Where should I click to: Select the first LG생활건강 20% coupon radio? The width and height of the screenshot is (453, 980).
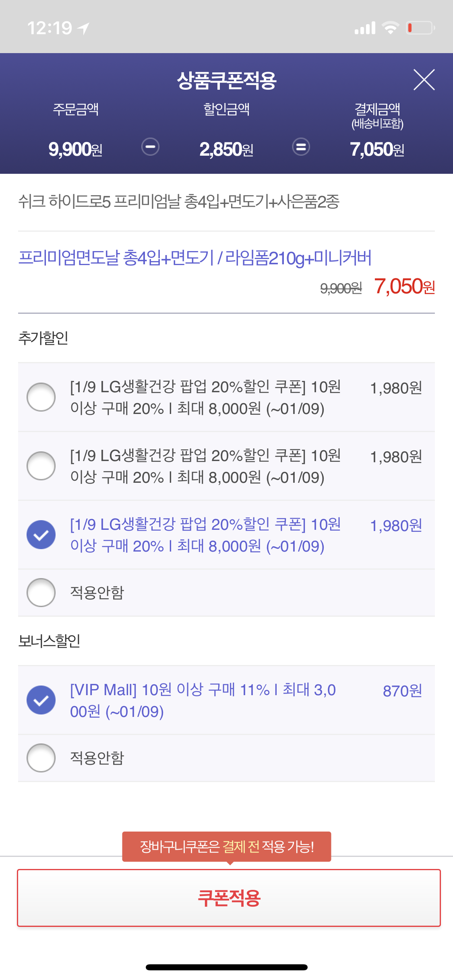point(41,397)
